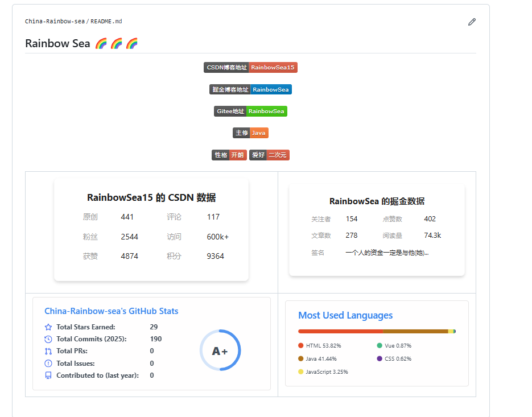Image resolution: width=532 pixels, height=417 pixels.
Task: Click the CSDN 获赞 value 4874
Action: [x=130, y=256]
